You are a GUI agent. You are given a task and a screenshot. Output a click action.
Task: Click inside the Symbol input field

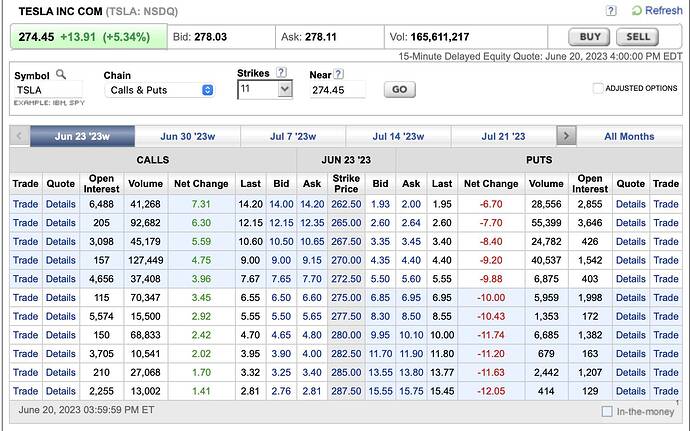click(48, 90)
